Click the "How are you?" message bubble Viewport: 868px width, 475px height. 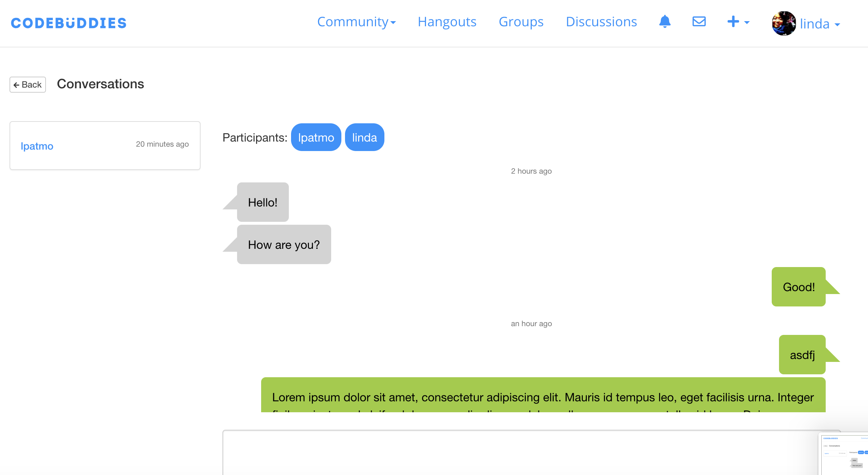pos(284,245)
